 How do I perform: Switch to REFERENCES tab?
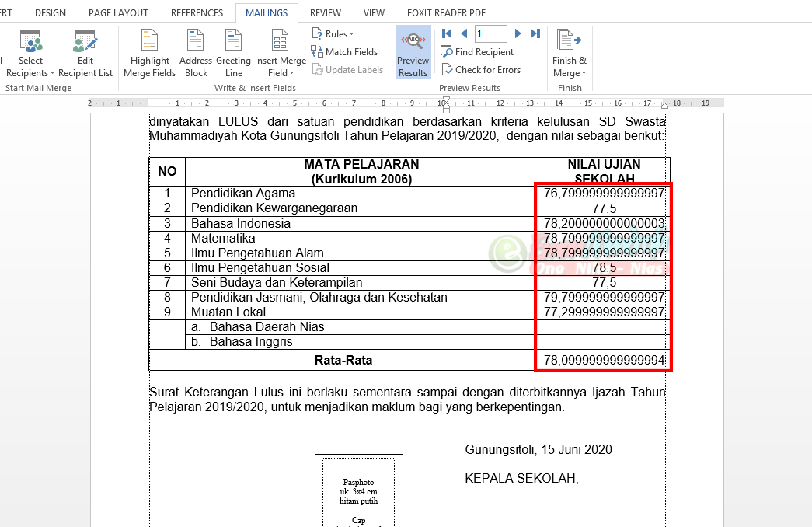click(197, 13)
